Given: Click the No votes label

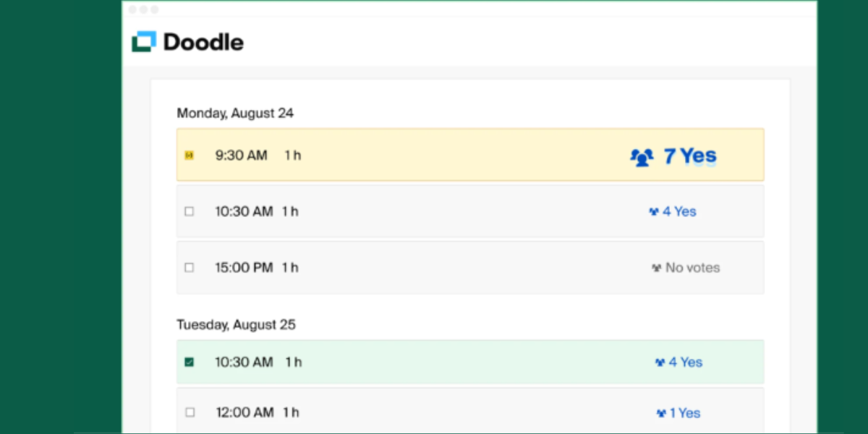Looking at the screenshot, I should pos(692,268).
